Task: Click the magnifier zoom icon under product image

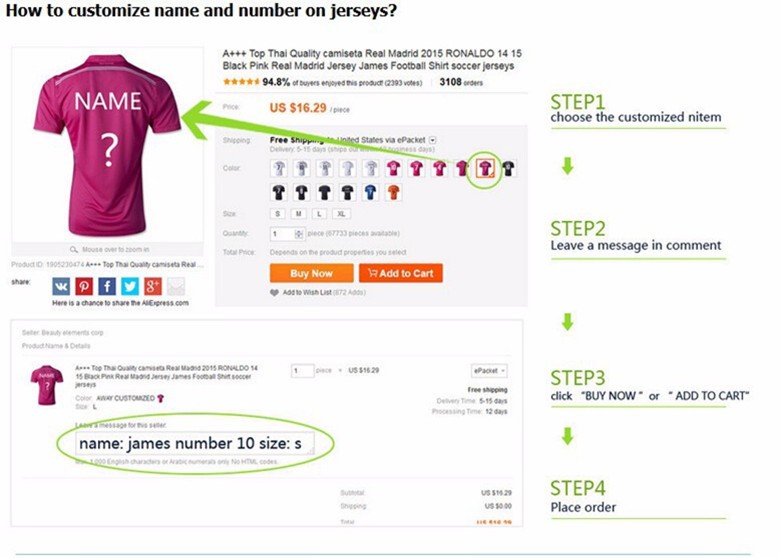Action: (73, 249)
